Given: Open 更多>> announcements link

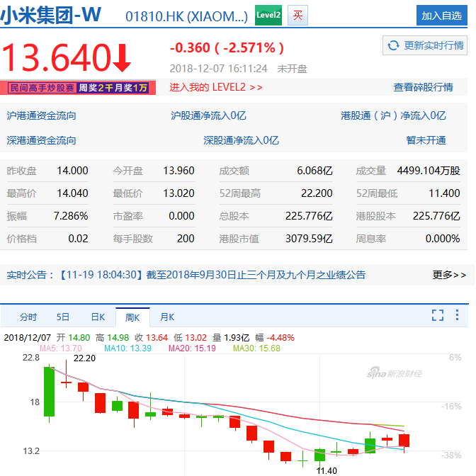Looking at the screenshot, I should click(x=449, y=275).
